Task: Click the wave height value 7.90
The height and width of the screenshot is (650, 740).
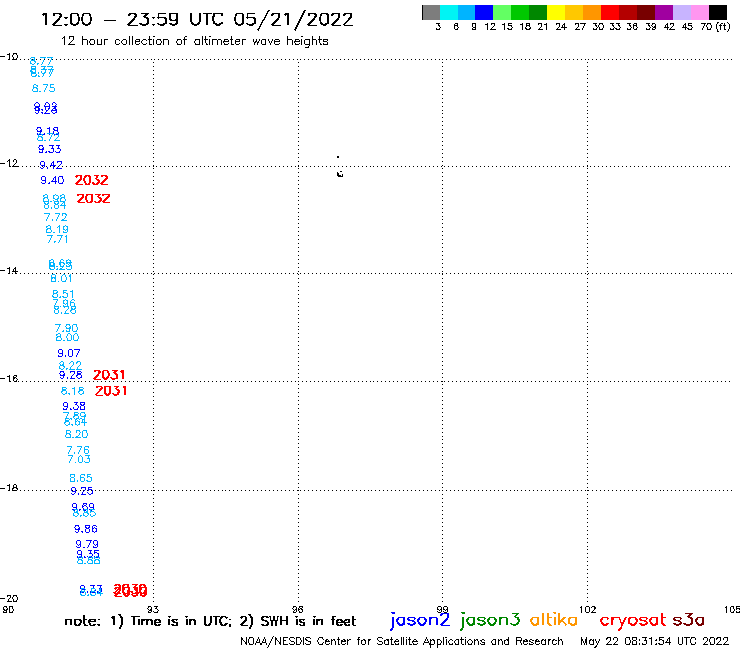Action: [67, 328]
